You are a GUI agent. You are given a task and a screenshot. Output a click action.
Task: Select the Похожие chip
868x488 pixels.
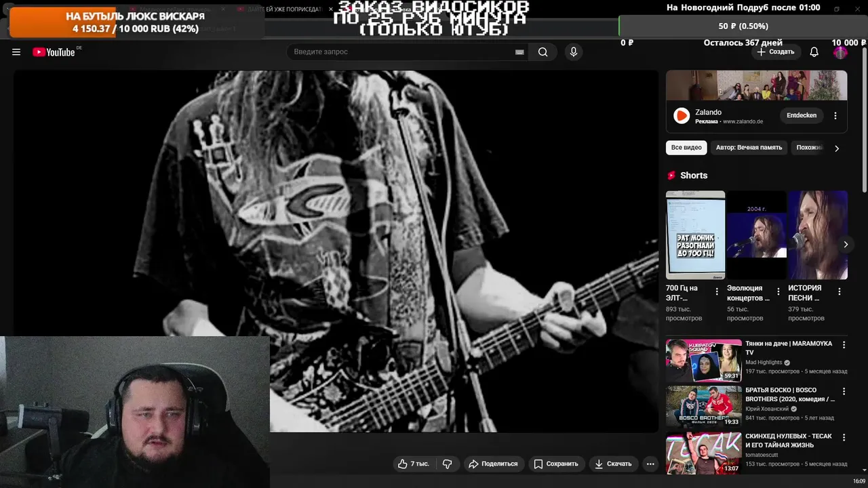click(x=808, y=147)
